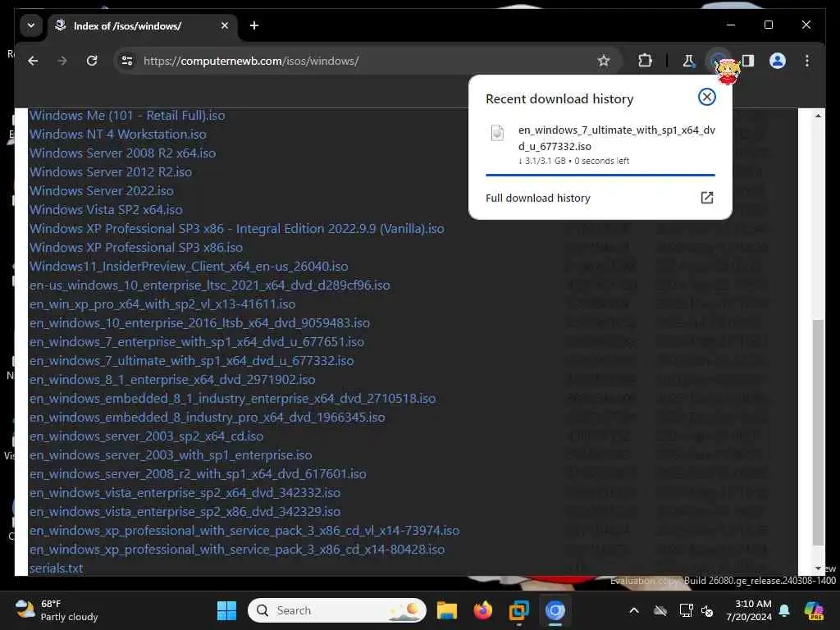Open the tab search dropdown arrow
Image resolution: width=840 pixels, height=630 pixels.
click(x=31, y=25)
